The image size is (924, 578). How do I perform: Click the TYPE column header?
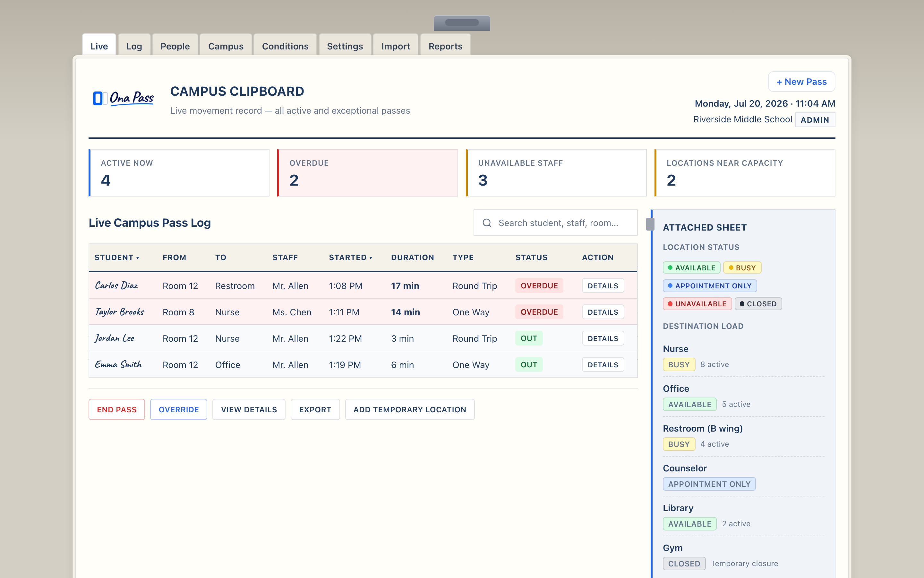pos(463,258)
